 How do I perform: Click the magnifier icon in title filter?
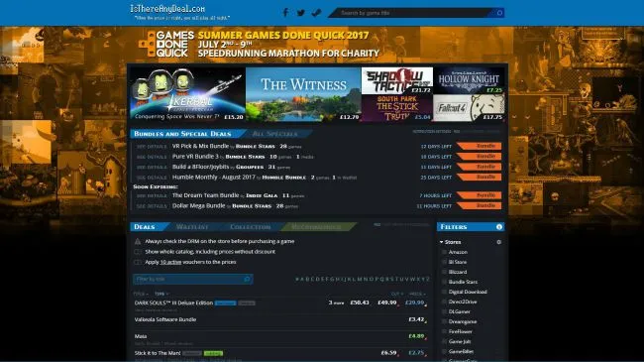(x=247, y=279)
